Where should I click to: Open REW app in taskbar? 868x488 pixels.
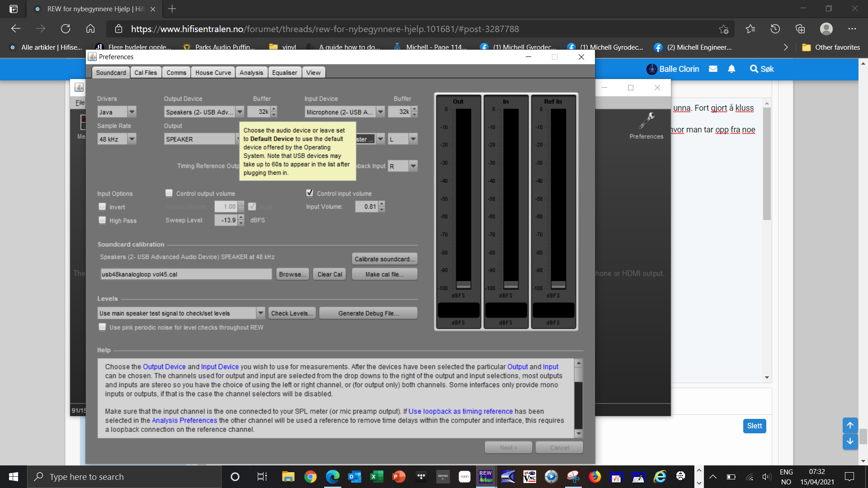point(486,477)
